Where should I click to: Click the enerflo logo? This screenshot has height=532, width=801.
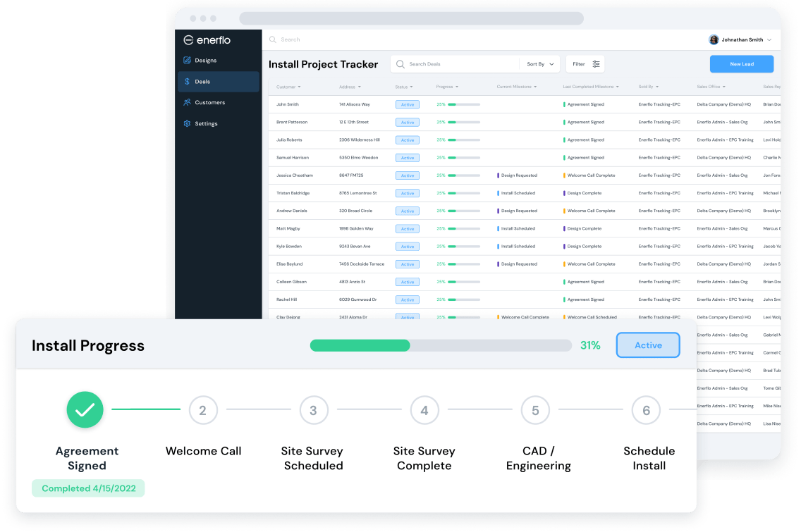coord(209,40)
